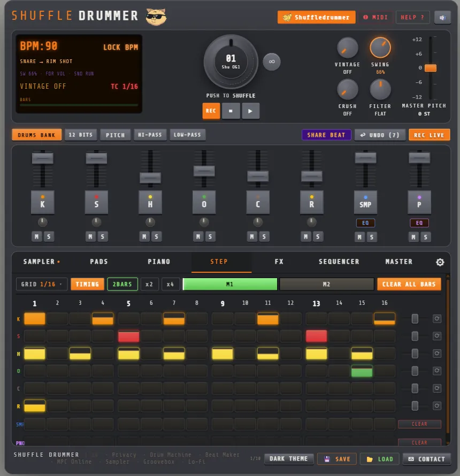This screenshot has height=476, width=460.
Task: Solo the S snare channel
Action: tap(102, 236)
